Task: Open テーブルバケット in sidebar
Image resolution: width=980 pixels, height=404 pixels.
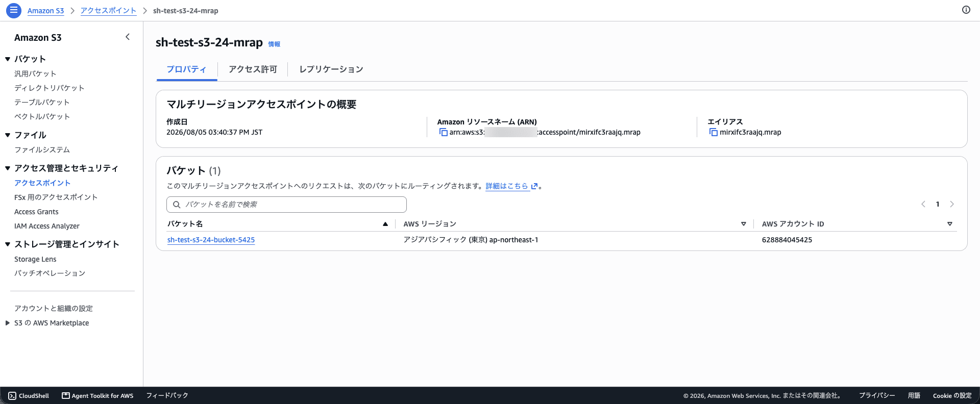Action: coord(42,103)
